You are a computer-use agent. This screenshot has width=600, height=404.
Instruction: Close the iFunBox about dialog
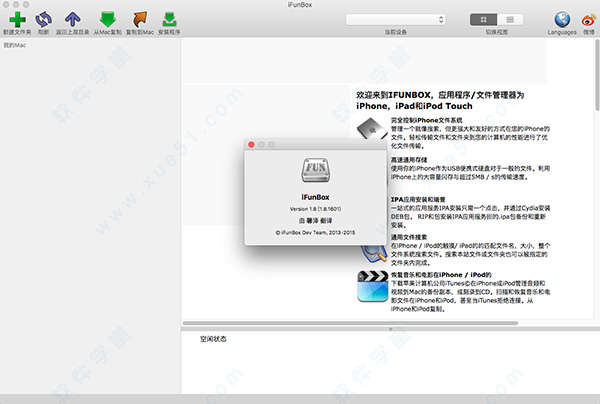(x=253, y=145)
